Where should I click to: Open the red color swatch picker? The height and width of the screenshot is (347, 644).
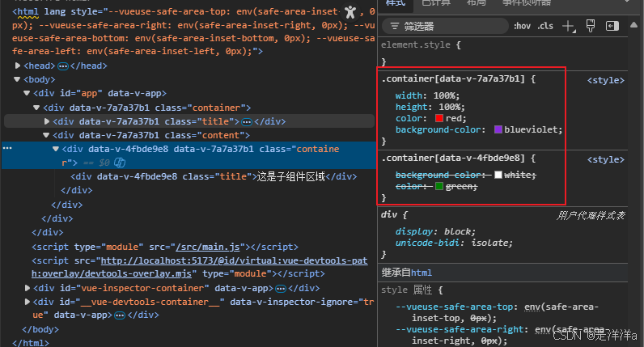point(439,118)
